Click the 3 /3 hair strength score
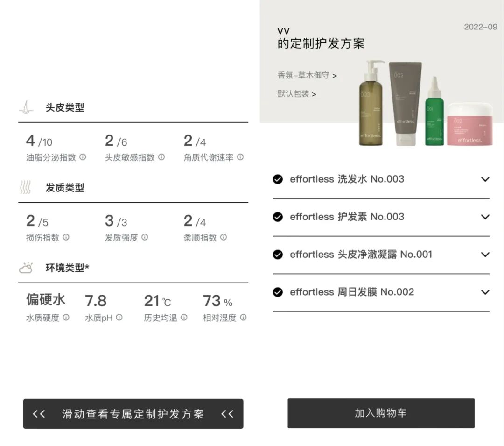Image resolution: width=504 pixels, height=446 pixels. [x=116, y=221]
